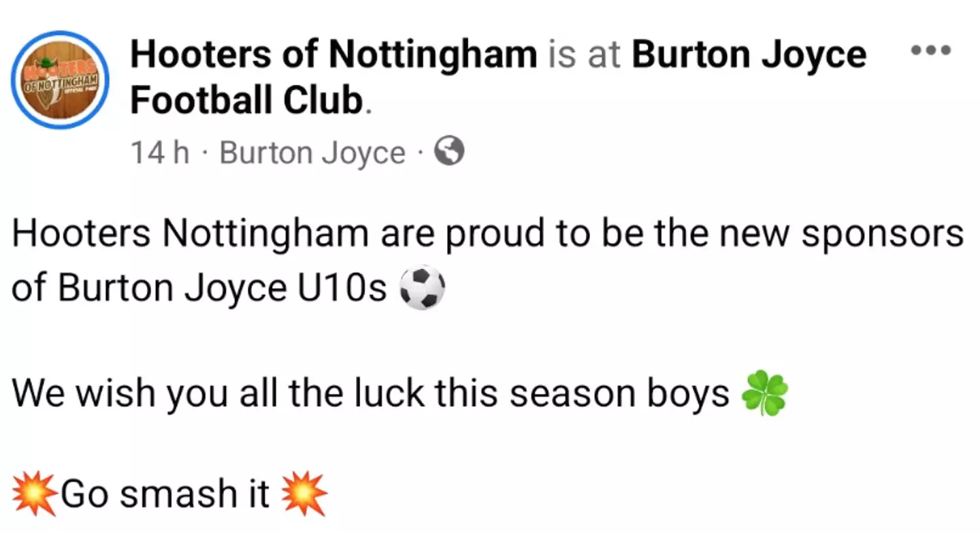This screenshot has height=533, width=980.
Task: Click the explosion emoji before "Go smash it"
Action: 34,494
